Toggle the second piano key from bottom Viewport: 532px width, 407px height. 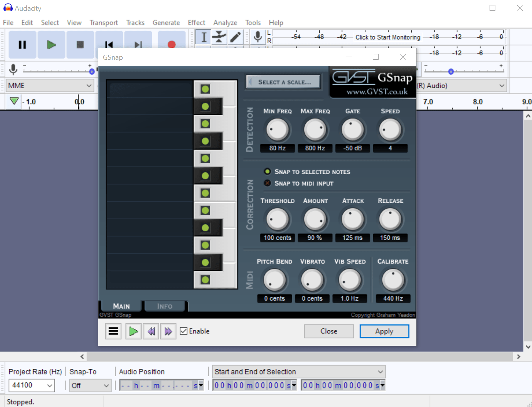[205, 262]
